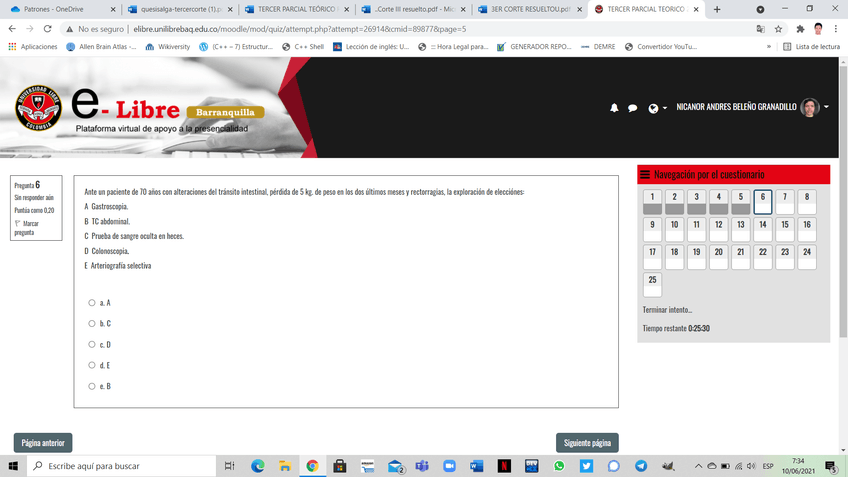The height and width of the screenshot is (477, 848).
Task: Open WhatsApp from taskbar
Action: (559, 466)
